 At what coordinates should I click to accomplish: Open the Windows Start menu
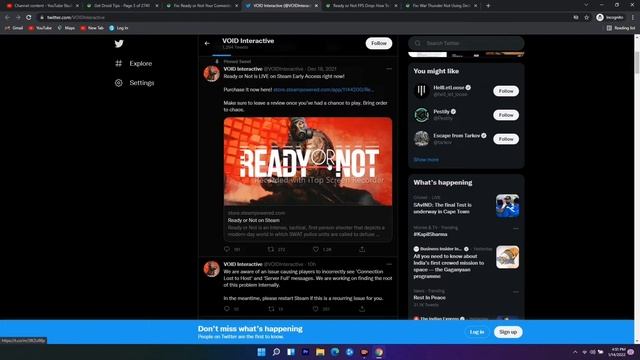tap(262, 352)
